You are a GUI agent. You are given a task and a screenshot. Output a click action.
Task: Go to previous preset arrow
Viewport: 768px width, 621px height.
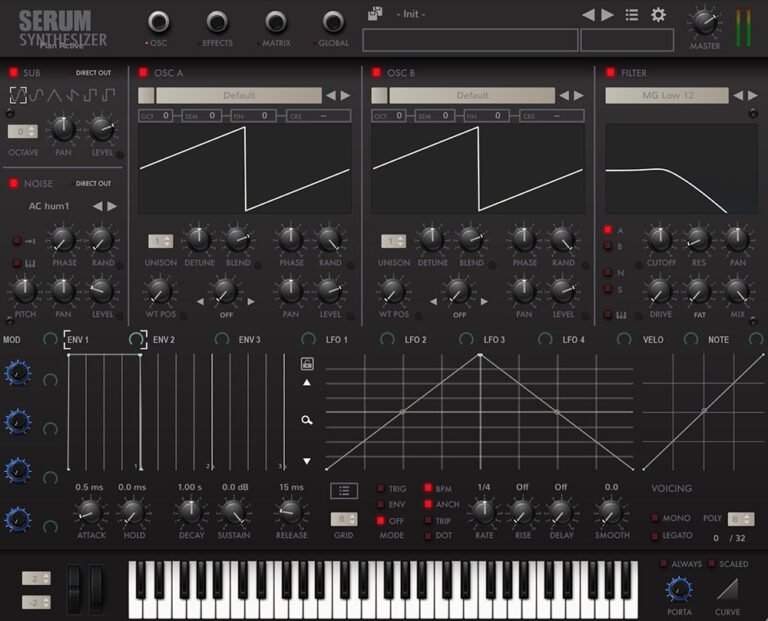(588, 15)
